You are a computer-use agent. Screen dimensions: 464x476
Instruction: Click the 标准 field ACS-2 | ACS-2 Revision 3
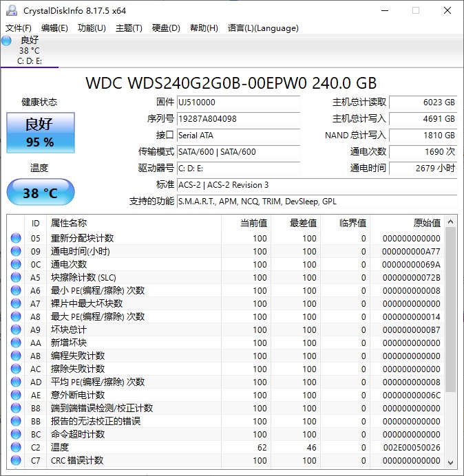tap(317, 185)
